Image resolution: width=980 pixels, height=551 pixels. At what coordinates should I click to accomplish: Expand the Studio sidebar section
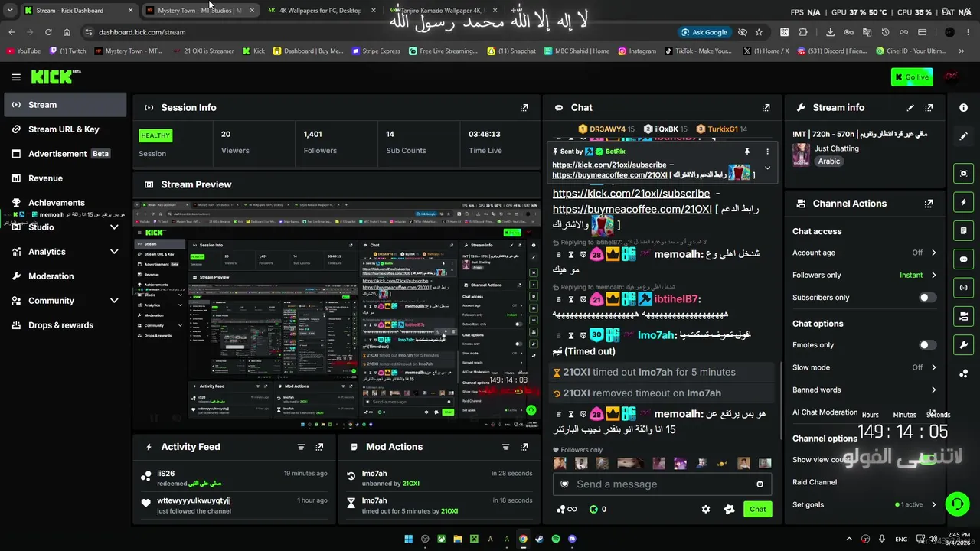(114, 227)
